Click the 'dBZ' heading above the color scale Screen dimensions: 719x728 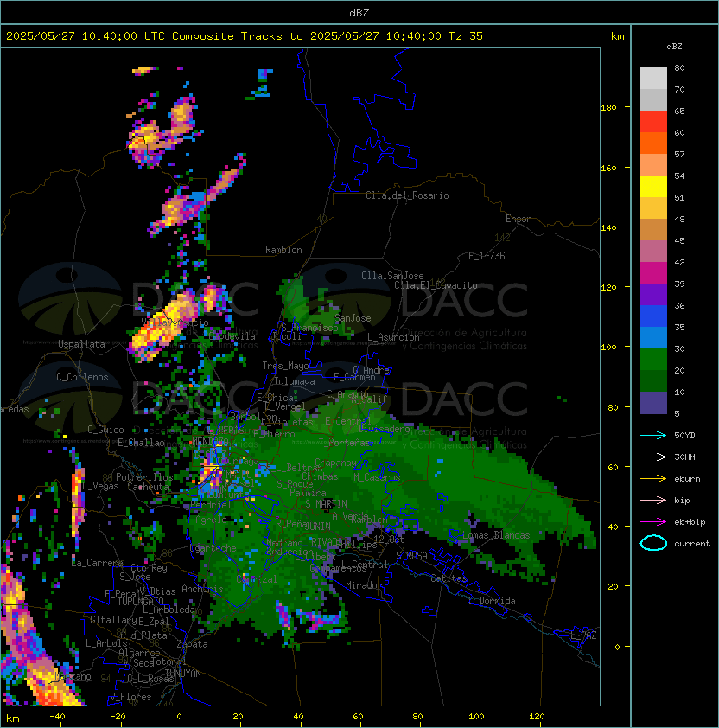point(674,47)
